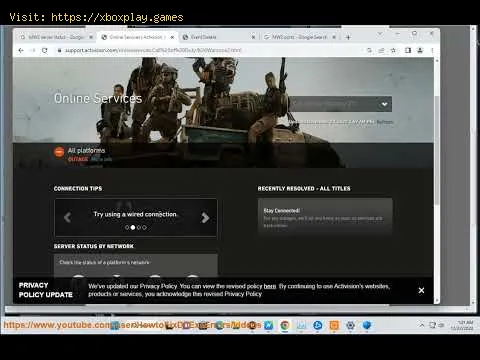Bookmark this page with the star icon
480x360 pixels.
tap(393, 50)
